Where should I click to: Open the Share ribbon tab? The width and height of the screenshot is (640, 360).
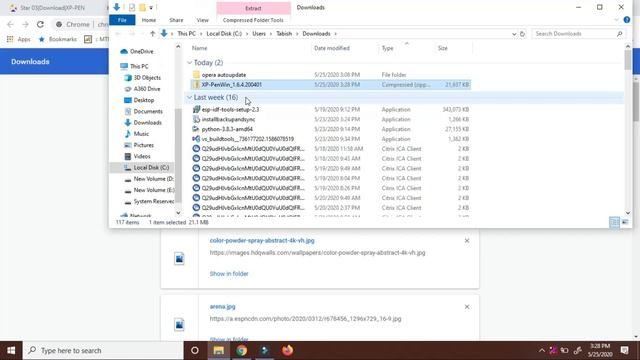[176, 20]
